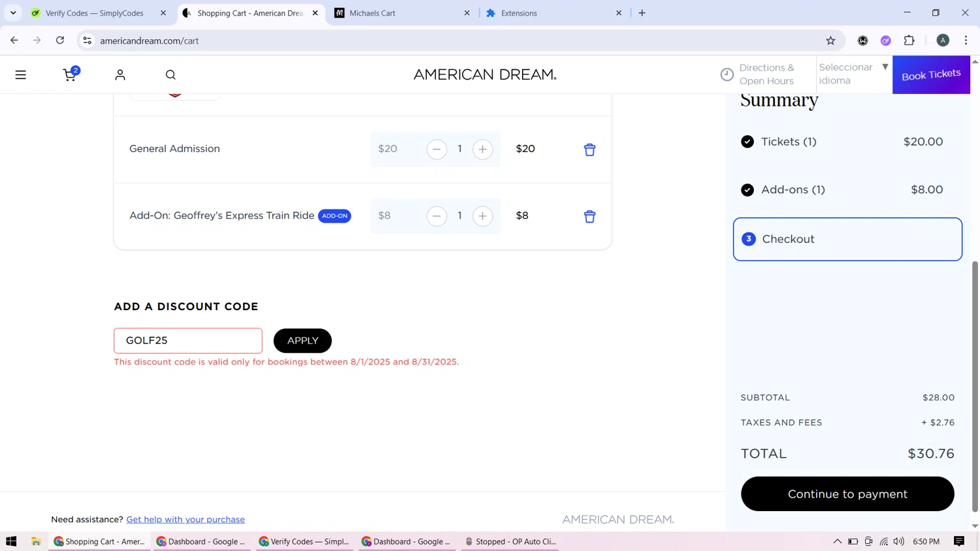Bookmark this page with star icon

pos(830,40)
